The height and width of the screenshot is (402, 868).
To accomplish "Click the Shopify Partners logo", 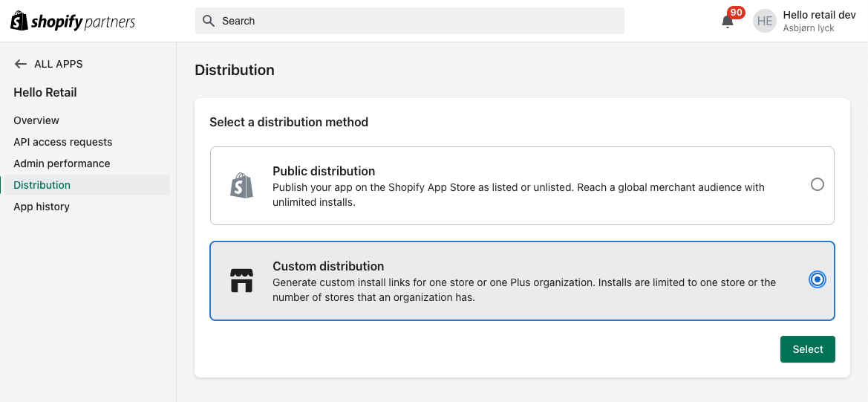I will [73, 22].
